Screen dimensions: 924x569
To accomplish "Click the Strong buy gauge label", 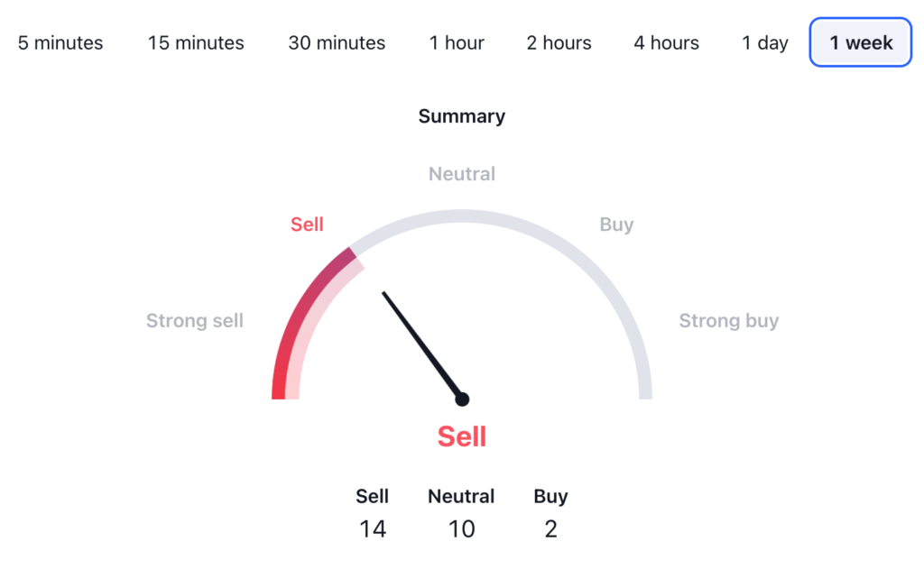I will tap(728, 321).
